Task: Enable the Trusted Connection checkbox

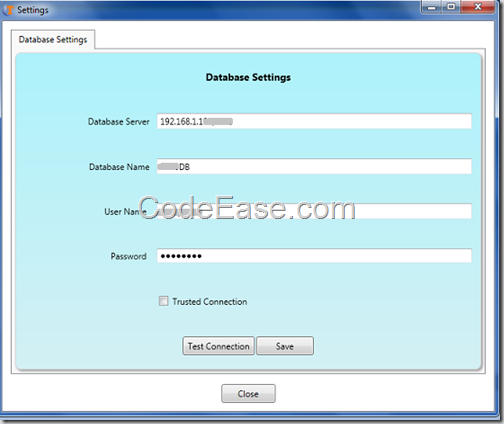Action: tap(163, 301)
